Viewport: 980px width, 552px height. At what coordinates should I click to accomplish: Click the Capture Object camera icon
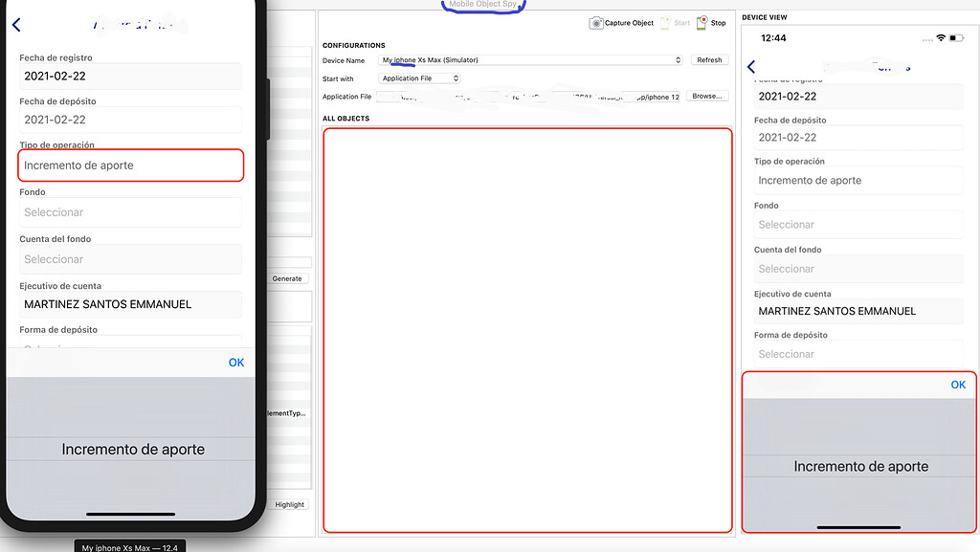[595, 23]
